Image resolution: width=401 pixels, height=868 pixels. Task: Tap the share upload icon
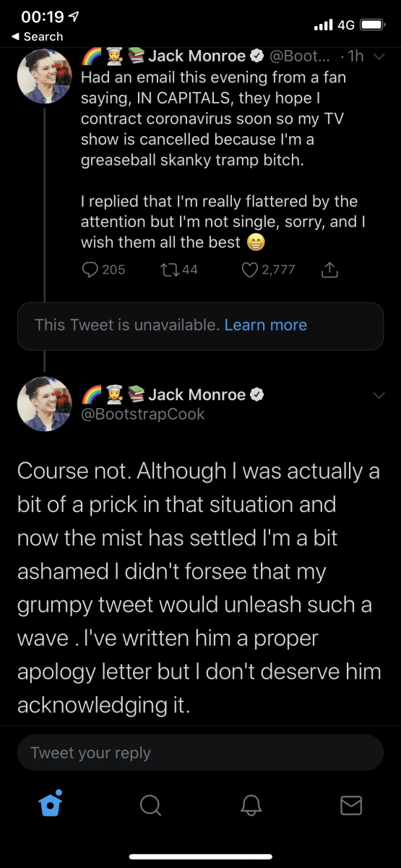point(329,270)
